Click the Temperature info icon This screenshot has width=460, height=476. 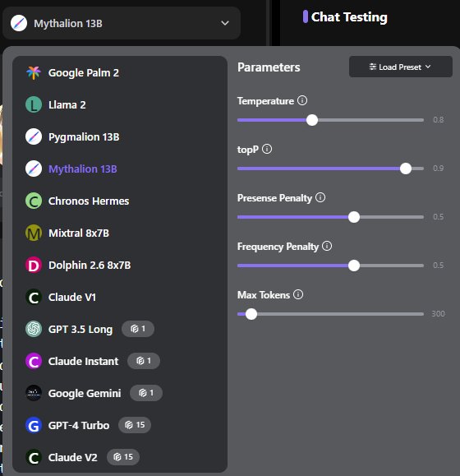302,100
